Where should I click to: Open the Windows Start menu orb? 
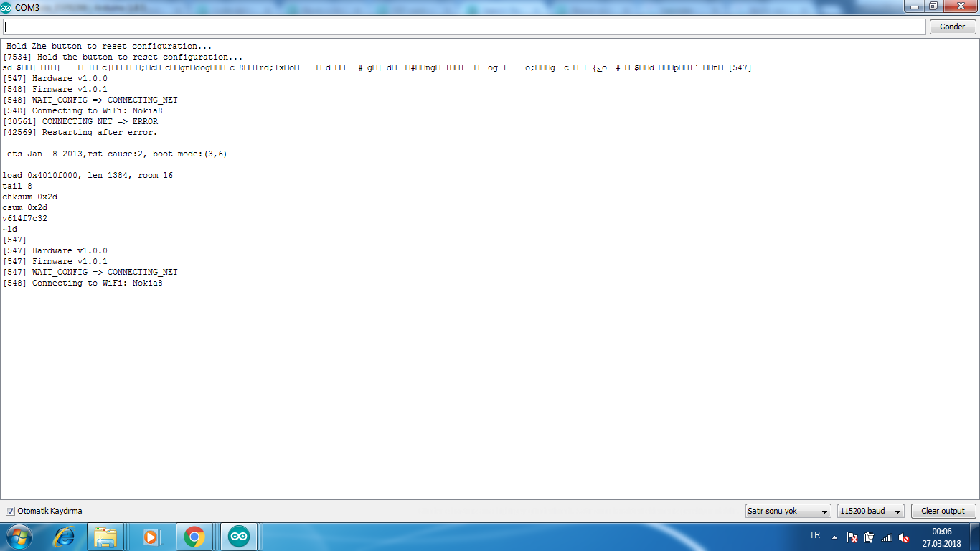[x=19, y=537]
